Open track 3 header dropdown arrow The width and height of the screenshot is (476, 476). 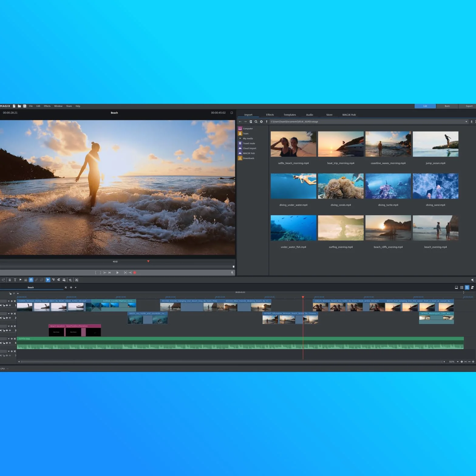point(9,326)
